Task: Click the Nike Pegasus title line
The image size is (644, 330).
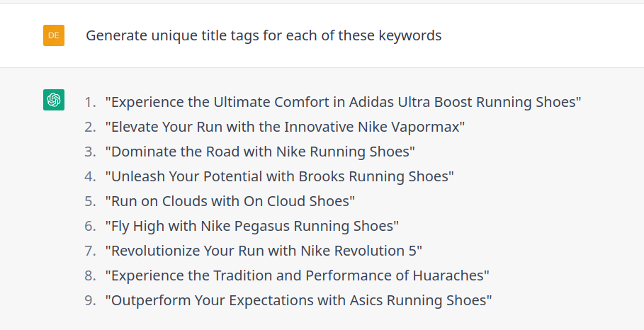Action: tap(252, 226)
